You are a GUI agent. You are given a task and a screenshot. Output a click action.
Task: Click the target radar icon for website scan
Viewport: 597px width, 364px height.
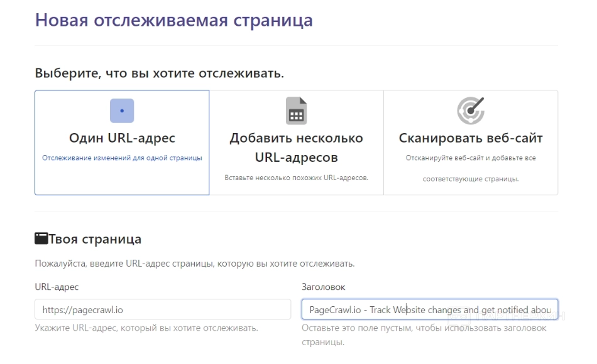(471, 110)
